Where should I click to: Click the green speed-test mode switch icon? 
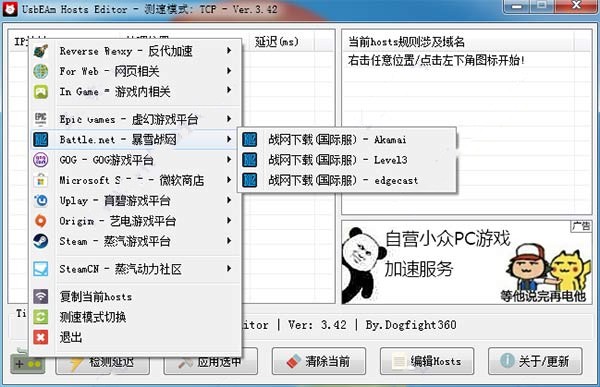coord(41,317)
